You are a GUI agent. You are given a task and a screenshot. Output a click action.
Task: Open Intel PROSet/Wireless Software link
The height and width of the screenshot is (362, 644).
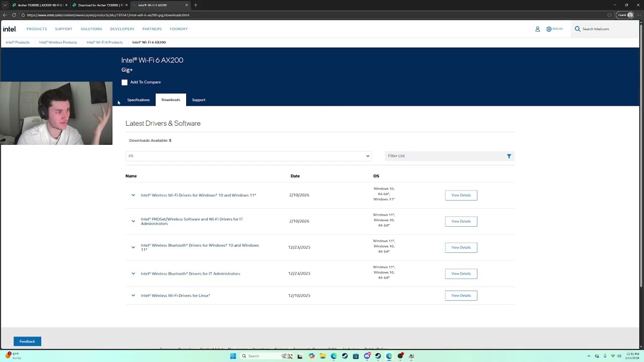pyautogui.click(x=192, y=221)
